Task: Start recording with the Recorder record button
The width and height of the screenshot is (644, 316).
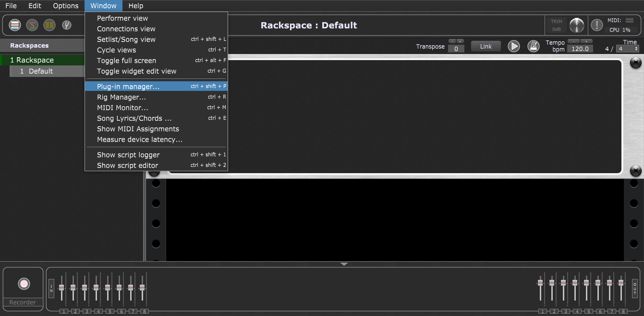Action: click(24, 284)
